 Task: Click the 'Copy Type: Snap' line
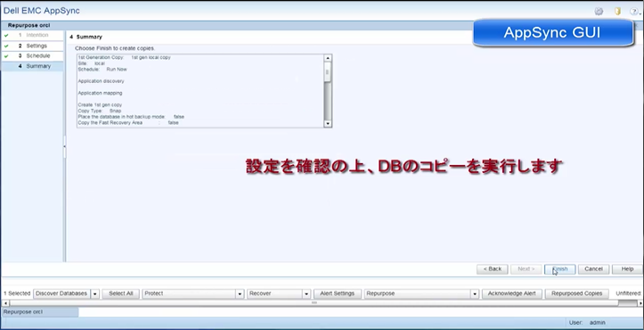tap(100, 111)
